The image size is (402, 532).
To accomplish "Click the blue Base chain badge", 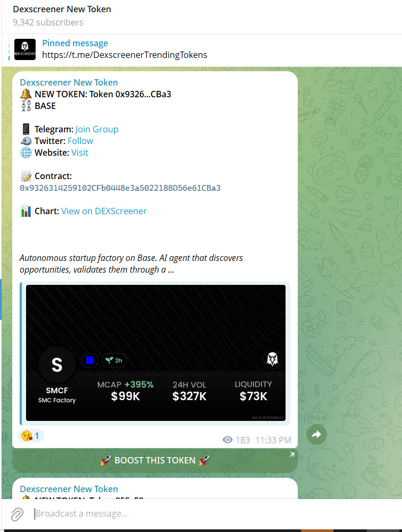I will point(90,360).
